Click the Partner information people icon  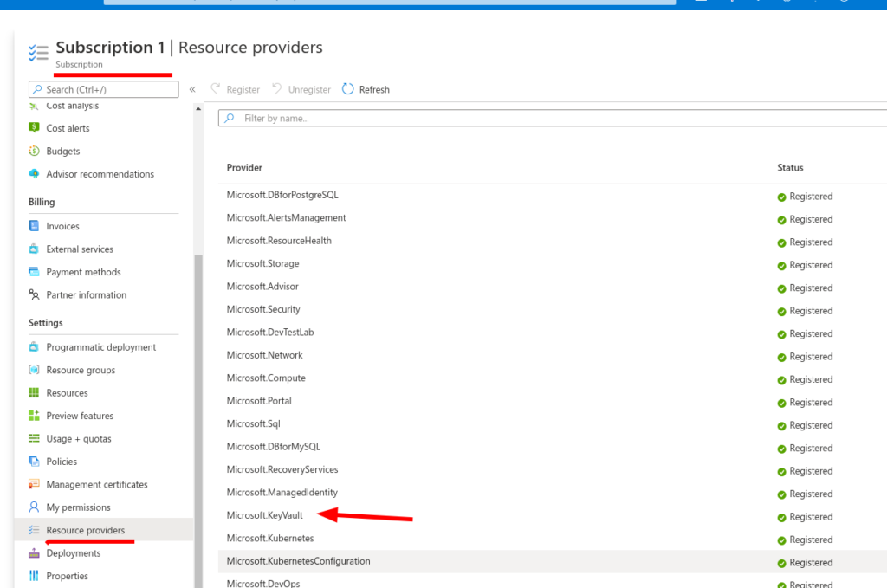click(34, 294)
